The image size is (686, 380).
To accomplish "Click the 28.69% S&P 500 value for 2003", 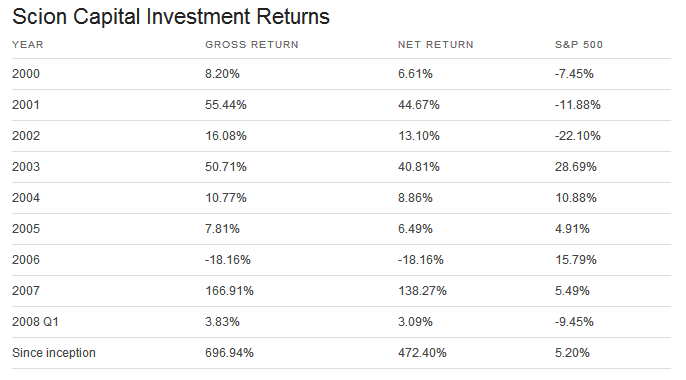I will [x=576, y=167].
